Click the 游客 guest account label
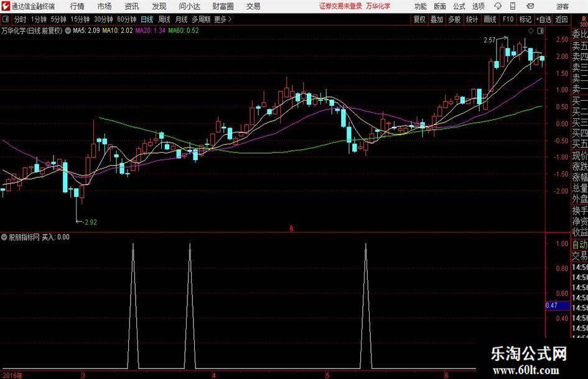 (562, 6)
